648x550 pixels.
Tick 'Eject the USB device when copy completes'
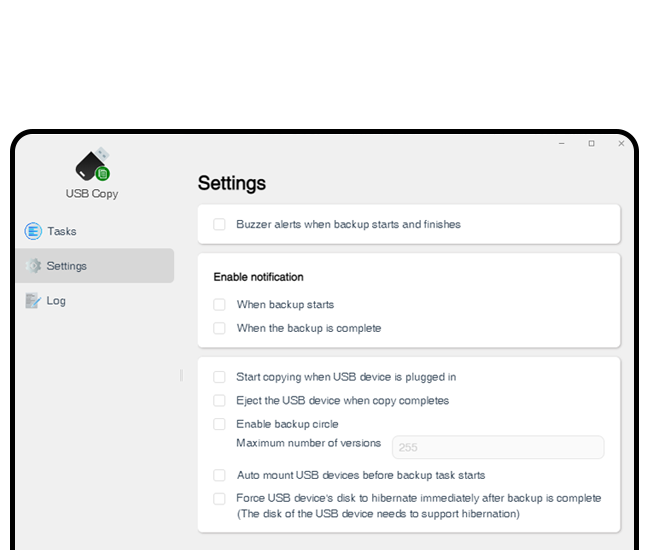point(219,400)
